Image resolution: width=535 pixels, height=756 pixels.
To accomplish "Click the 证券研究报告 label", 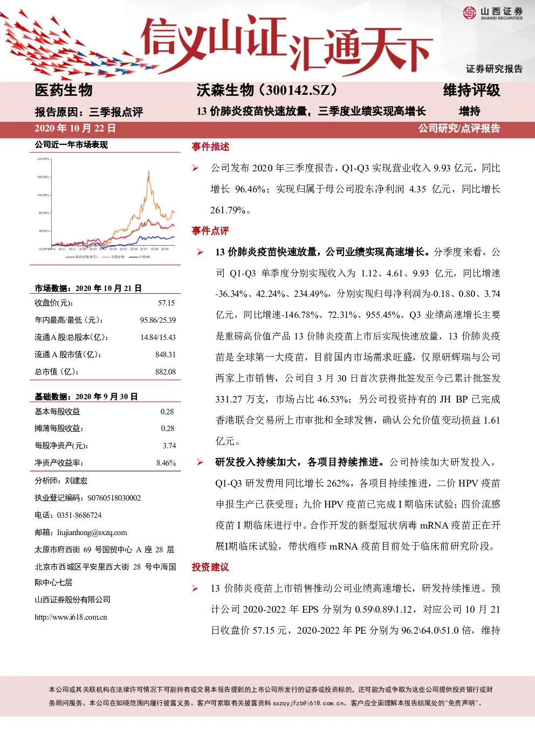I will point(495,69).
